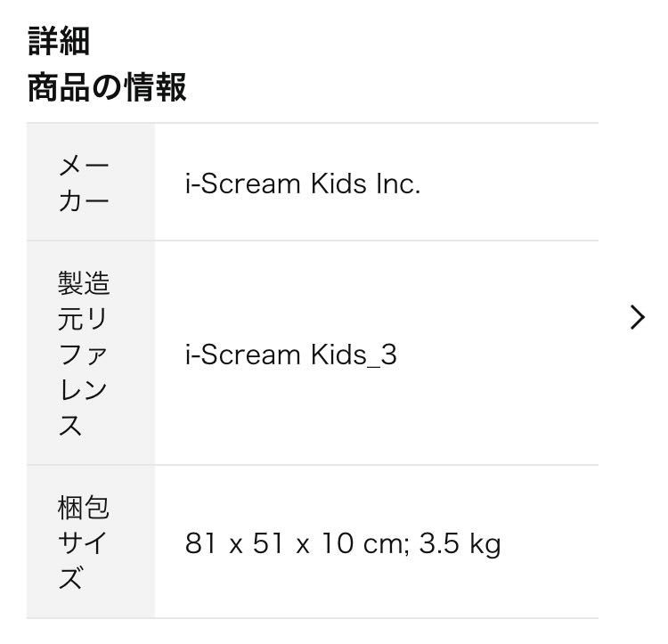Select the メーカー label cell

coord(85,183)
